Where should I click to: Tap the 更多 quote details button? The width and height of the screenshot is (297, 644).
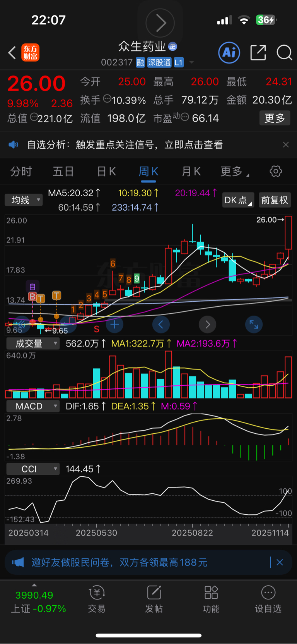pyautogui.click(x=275, y=118)
